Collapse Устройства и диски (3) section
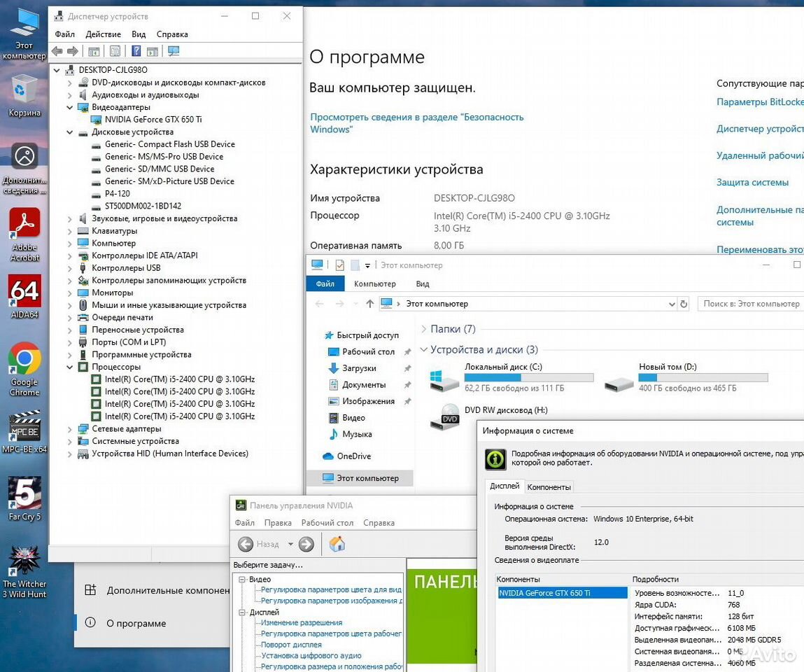The height and width of the screenshot is (672, 804). pos(423,349)
